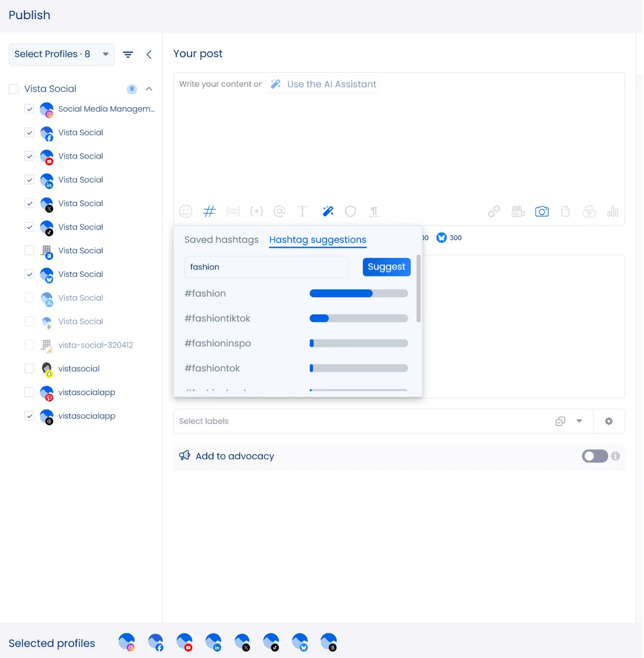Select the Hashtag suggestions tab
The image size is (644, 658).
[317, 240]
